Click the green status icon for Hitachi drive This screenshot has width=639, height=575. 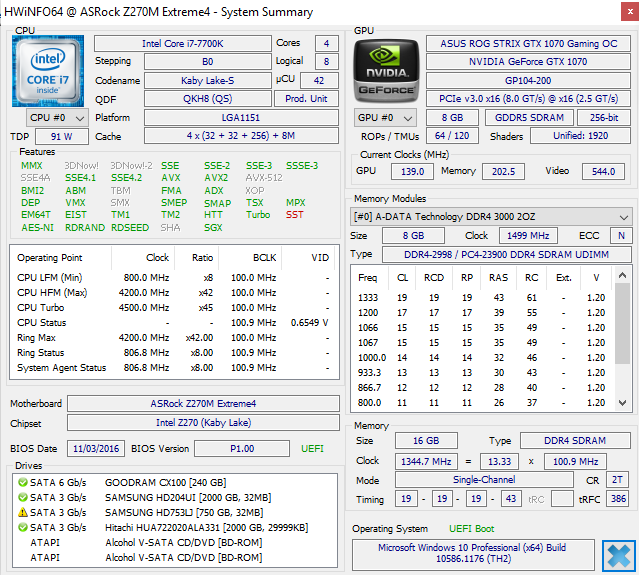tap(23, 527)
